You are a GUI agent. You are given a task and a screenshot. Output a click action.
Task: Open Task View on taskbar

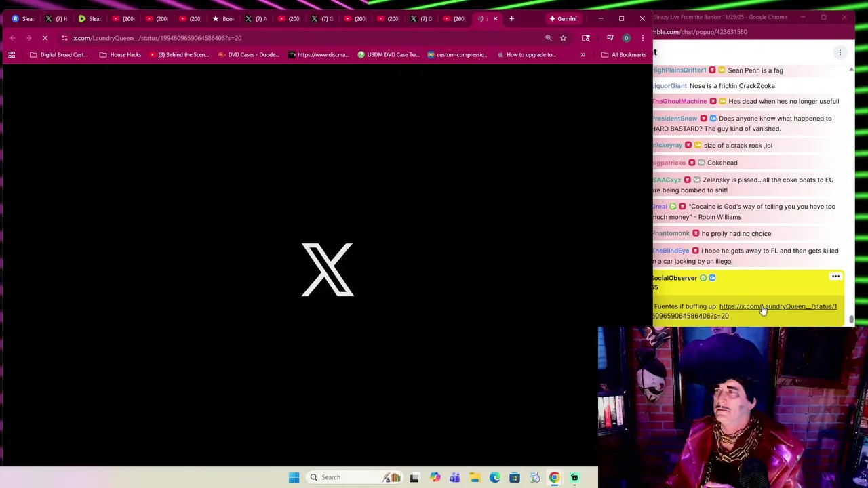pos(414,477)
